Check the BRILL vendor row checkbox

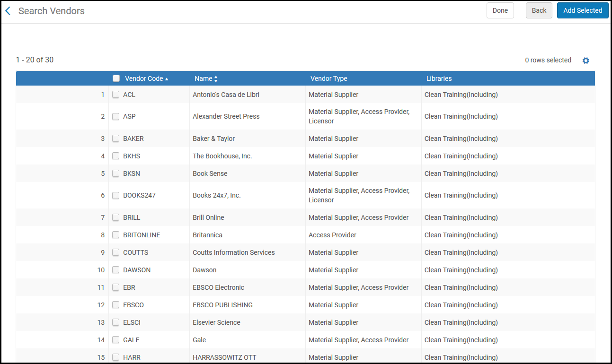click(x=115, y=217)
